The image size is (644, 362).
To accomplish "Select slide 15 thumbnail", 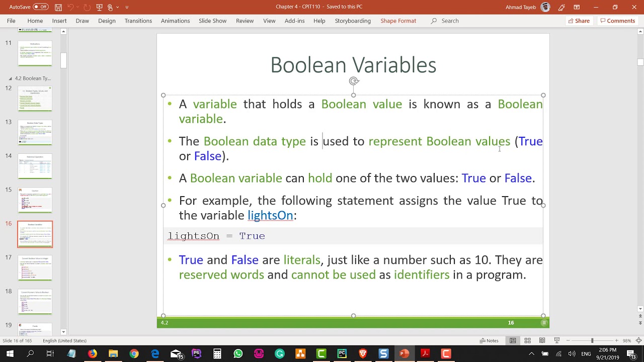I will pos(35,200).
